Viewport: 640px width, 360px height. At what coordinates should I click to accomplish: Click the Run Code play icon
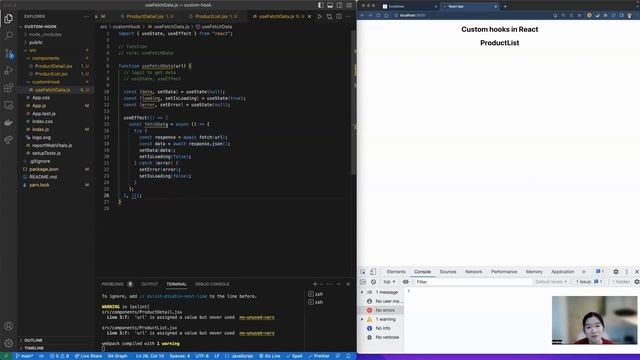click(x=320, y=16)
